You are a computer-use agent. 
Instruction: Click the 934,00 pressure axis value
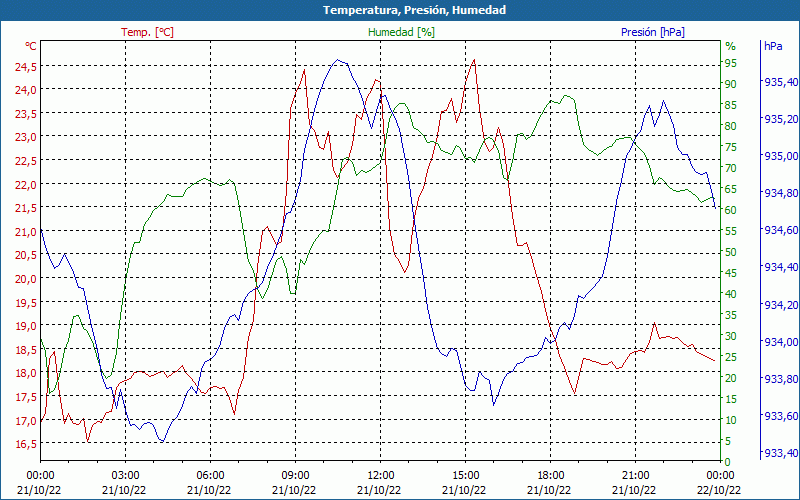780,342
